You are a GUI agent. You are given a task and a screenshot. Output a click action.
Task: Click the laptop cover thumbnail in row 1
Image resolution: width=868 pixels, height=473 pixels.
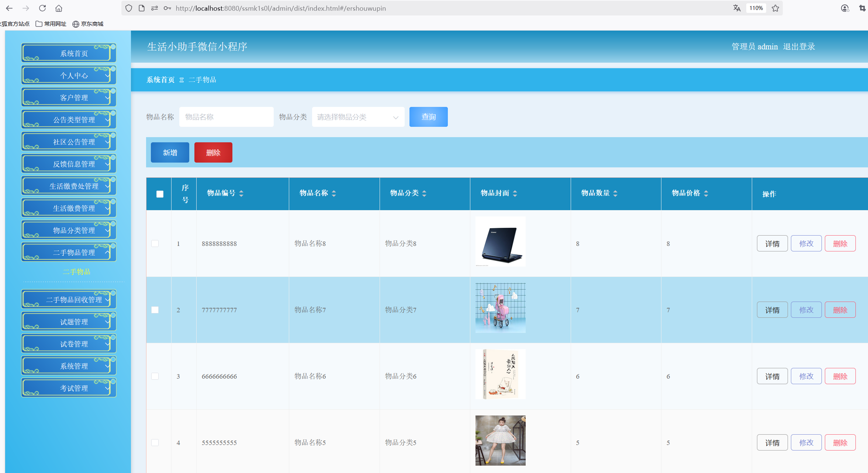coord(500,241)
